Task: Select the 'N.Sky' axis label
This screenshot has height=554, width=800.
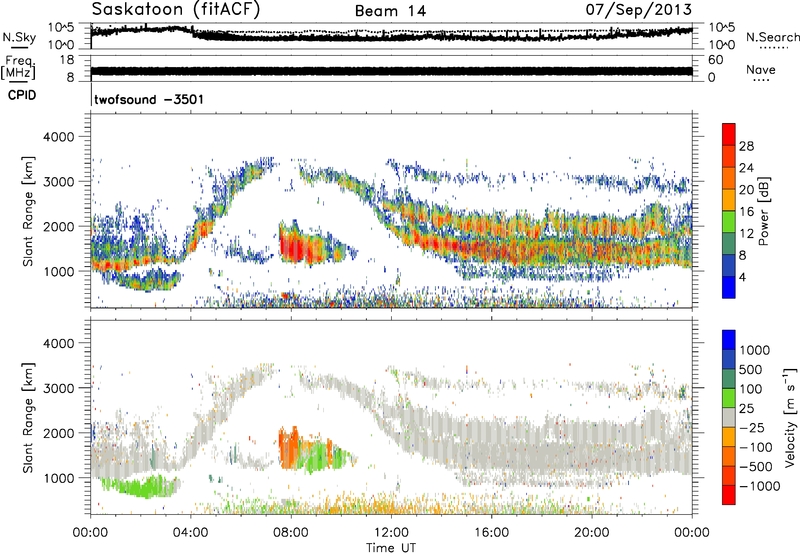Action: point(19,37)
